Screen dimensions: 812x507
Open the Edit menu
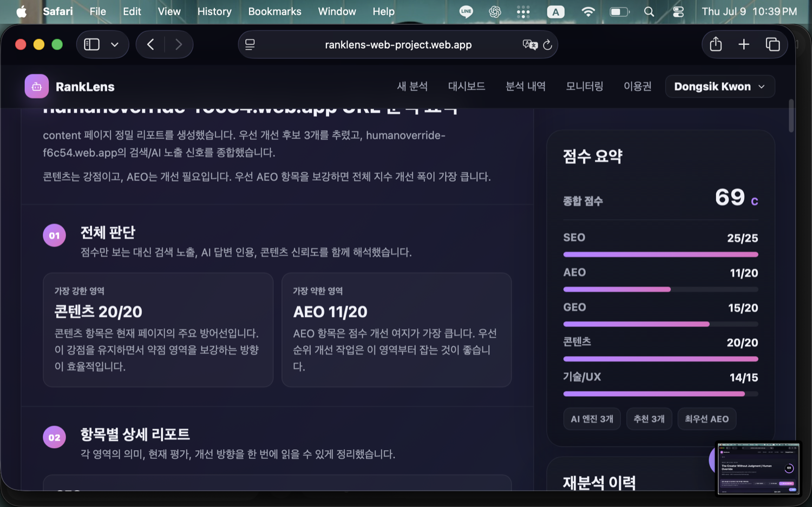(x=132, y=11)
